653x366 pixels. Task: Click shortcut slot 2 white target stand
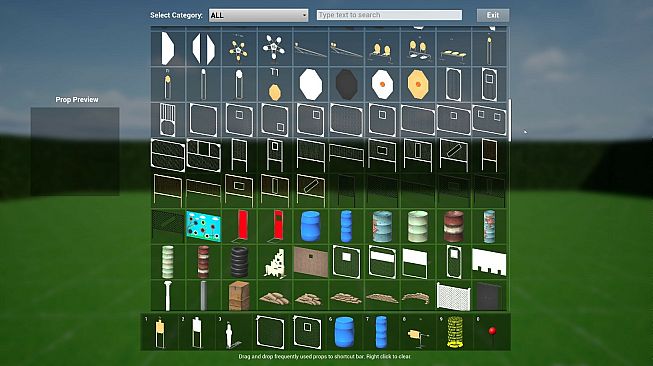tap(197, 332)
